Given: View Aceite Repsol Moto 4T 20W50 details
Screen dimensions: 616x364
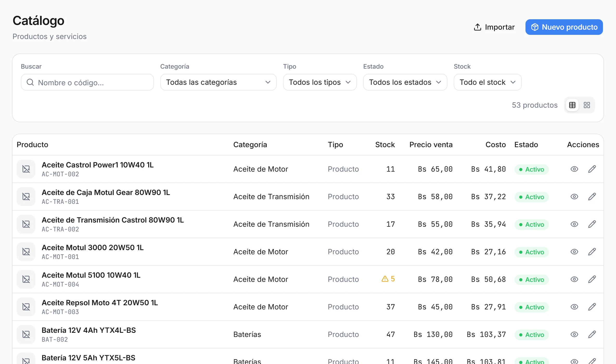Looking at the screenshot, I should (574, 307).
